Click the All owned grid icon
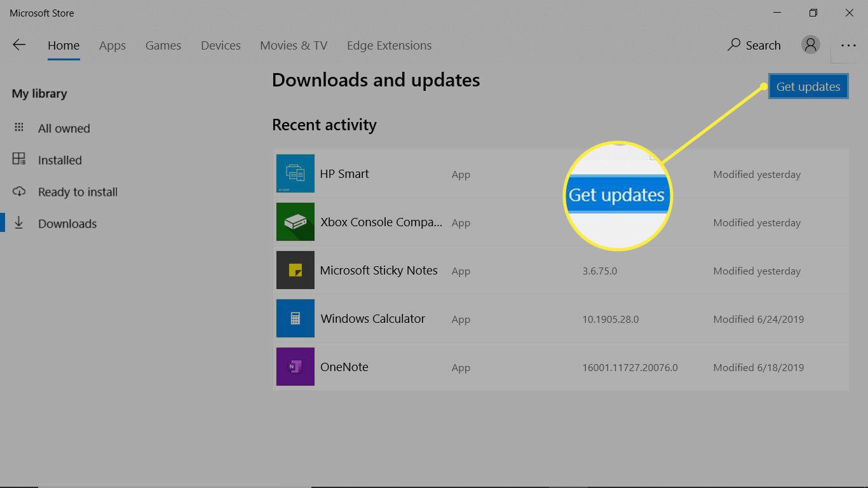The height and width of the screenshot is (488, 868). click(x=19, y=128)
